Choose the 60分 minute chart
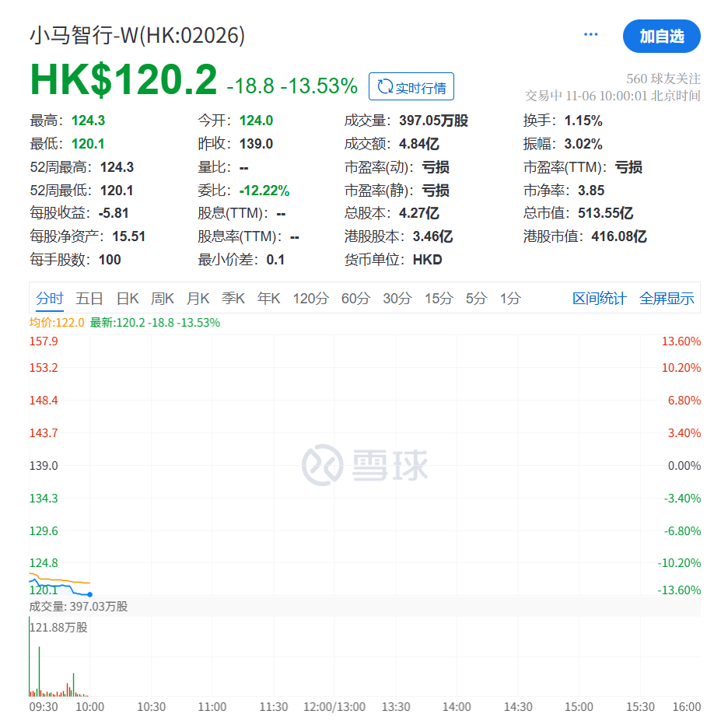The height and width of the screenshot is (728, 728). click(355, 299)
